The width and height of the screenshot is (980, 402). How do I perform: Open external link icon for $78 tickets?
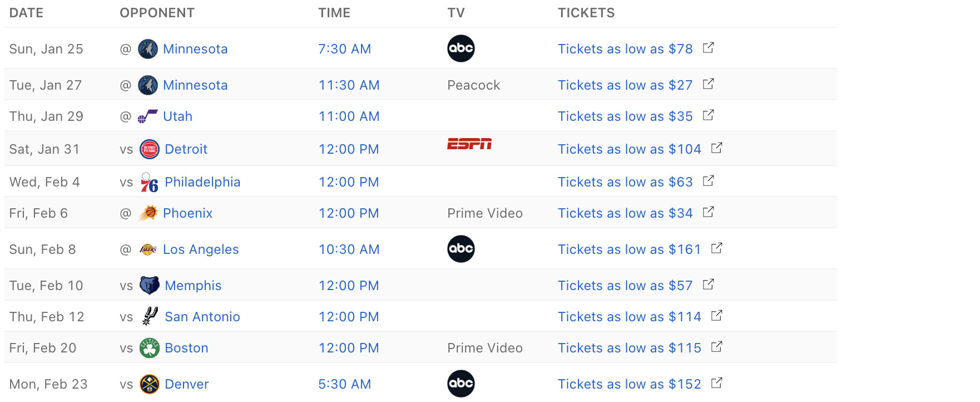[x=708, y=48]
